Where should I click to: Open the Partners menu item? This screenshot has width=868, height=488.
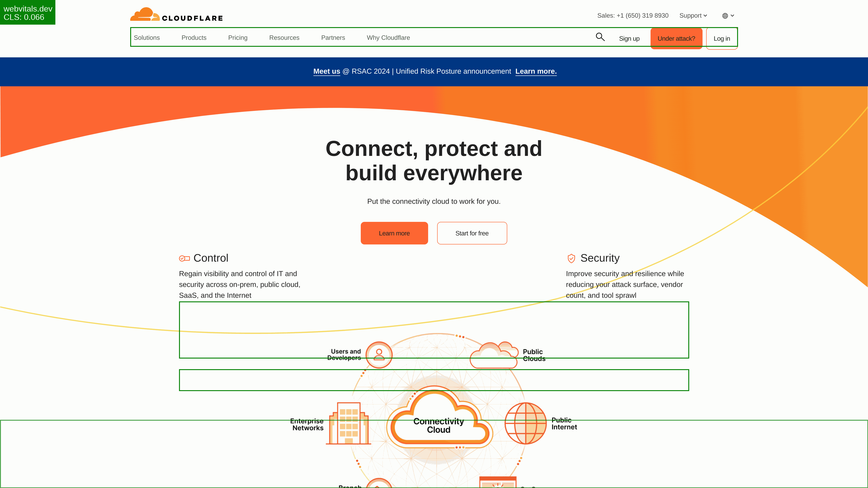coord(333,38)
